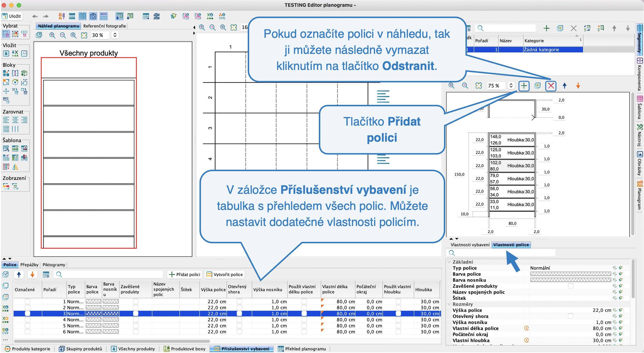Image resolution: width=644 pixels, height=353 pixels.
Task: Toggle Zavěšené produkty checkbox in properties
Action: click(x=570, y=286)
